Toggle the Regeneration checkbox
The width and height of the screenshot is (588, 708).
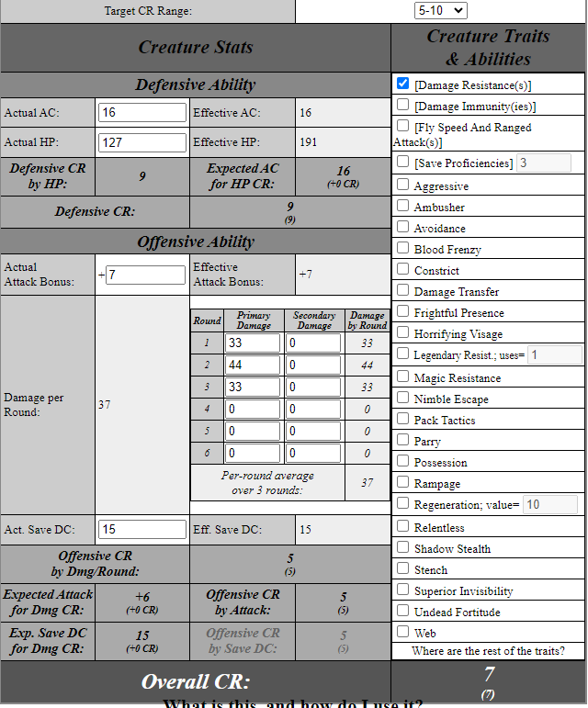402,503
